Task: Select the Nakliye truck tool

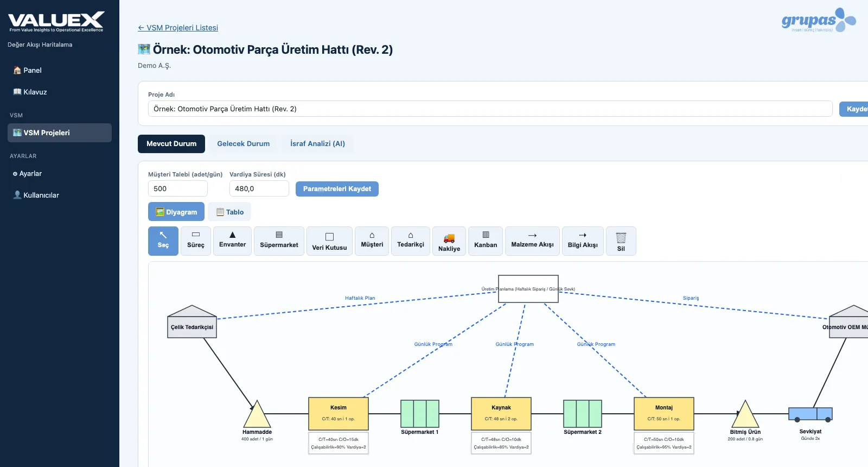Action: point(449,241)
